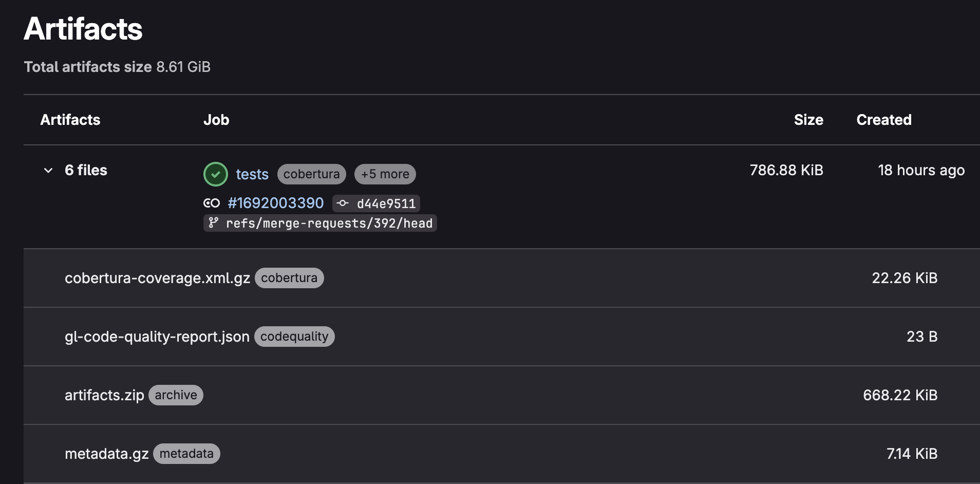Image resolution: width=980 pixels, height=484 pixels.
Task: Select gl-code-quality-report.json file
Action: (157, 337)
